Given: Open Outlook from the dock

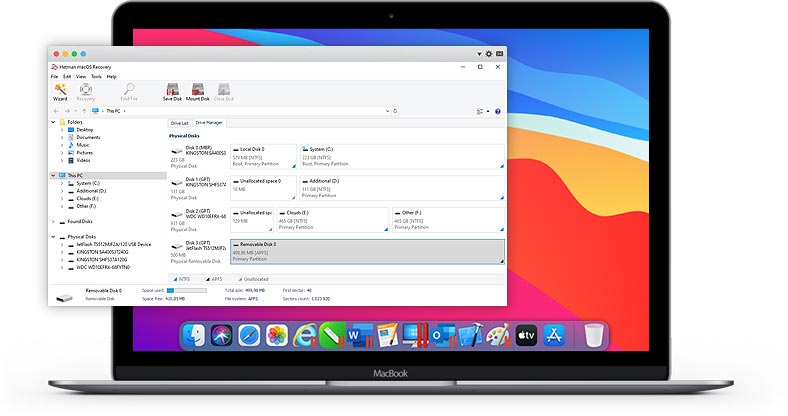Looking at the screenshot, I should [442, 336].
